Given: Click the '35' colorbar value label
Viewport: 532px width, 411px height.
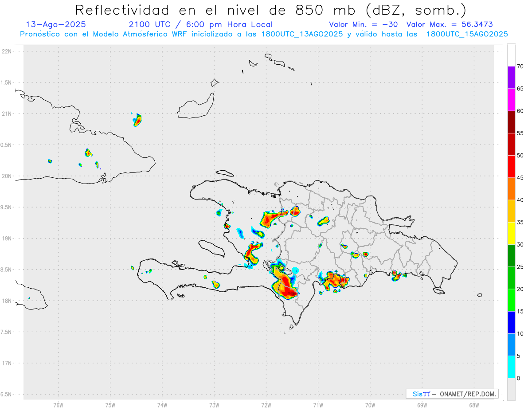Looking at the screenshot, I should pos(520,222).
